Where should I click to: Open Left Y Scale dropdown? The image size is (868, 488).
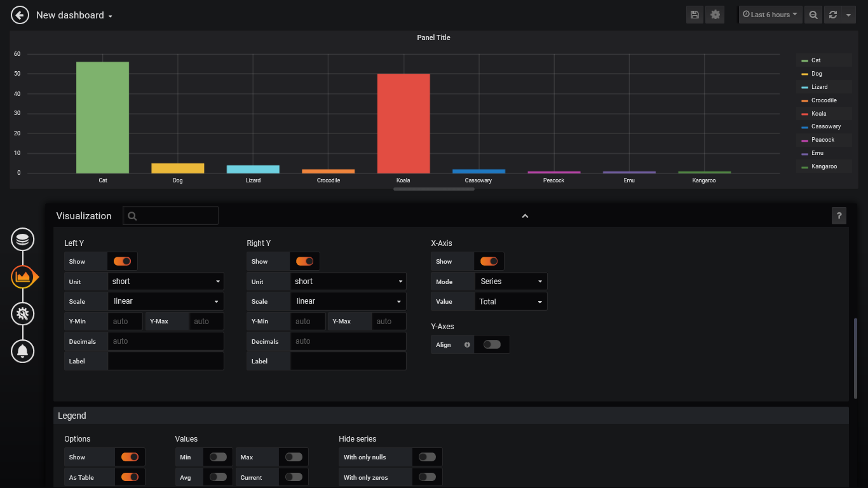click(x=166, y=301)
